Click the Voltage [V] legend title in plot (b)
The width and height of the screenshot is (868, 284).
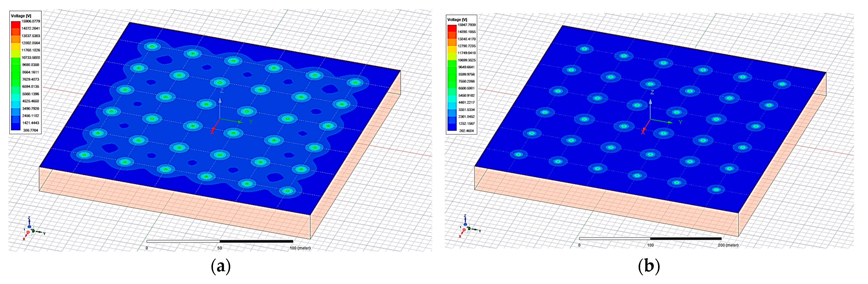pyautogui.click(x=457, y=19)
